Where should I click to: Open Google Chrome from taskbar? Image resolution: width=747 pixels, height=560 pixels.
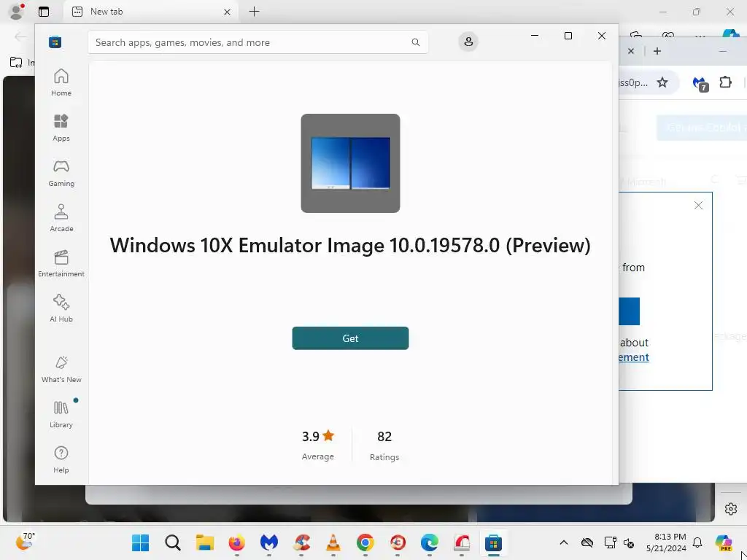(365, 542)
